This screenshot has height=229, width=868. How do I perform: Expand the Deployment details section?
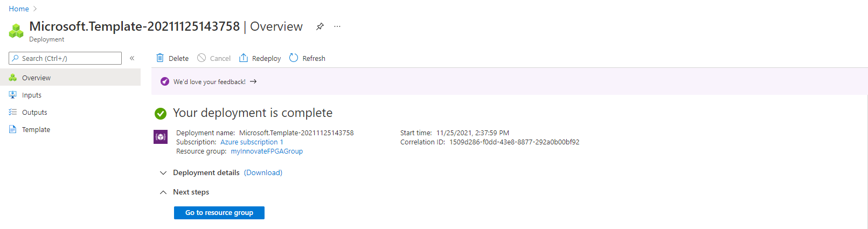pos(163,173)
